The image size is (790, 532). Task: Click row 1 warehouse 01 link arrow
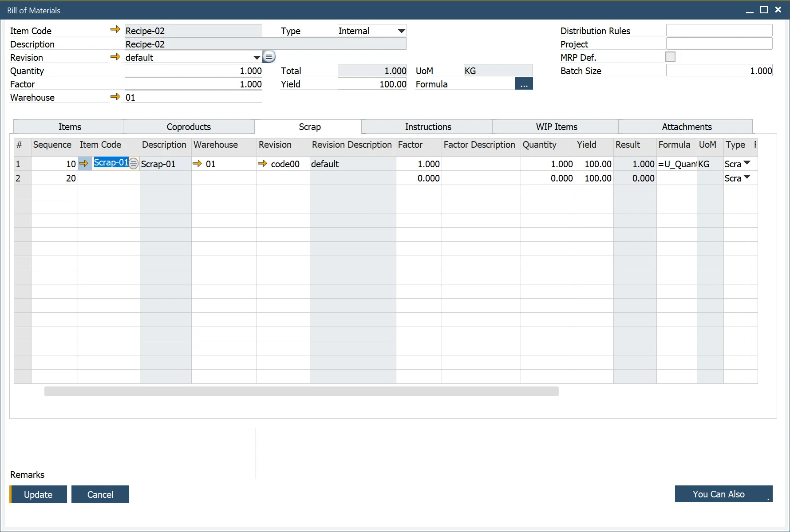tap(197, 164)
